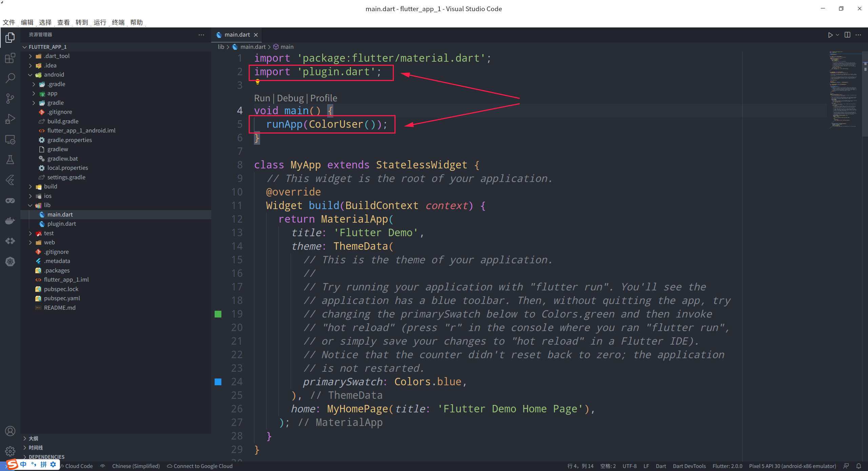The height and width of the screenshot is (471, 868).
Task: Collapse the android folder
Action: [31, 75]
